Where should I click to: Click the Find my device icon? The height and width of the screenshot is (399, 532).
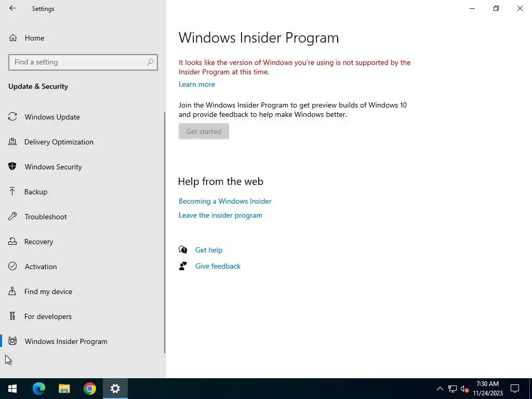click(x=12, y=291)
